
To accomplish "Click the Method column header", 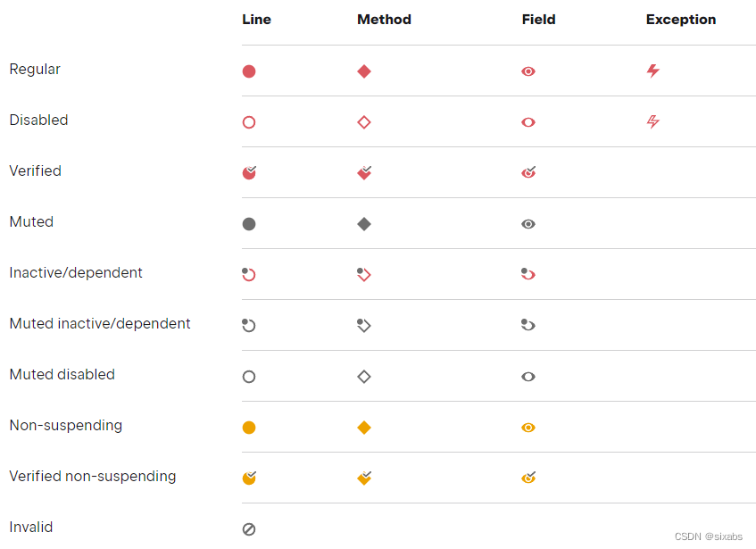I will tap(384, 20).
